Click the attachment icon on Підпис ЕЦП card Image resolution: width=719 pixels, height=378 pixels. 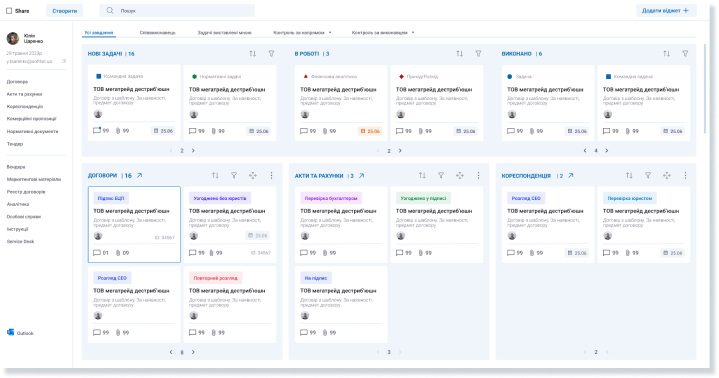tap(118, 253)
